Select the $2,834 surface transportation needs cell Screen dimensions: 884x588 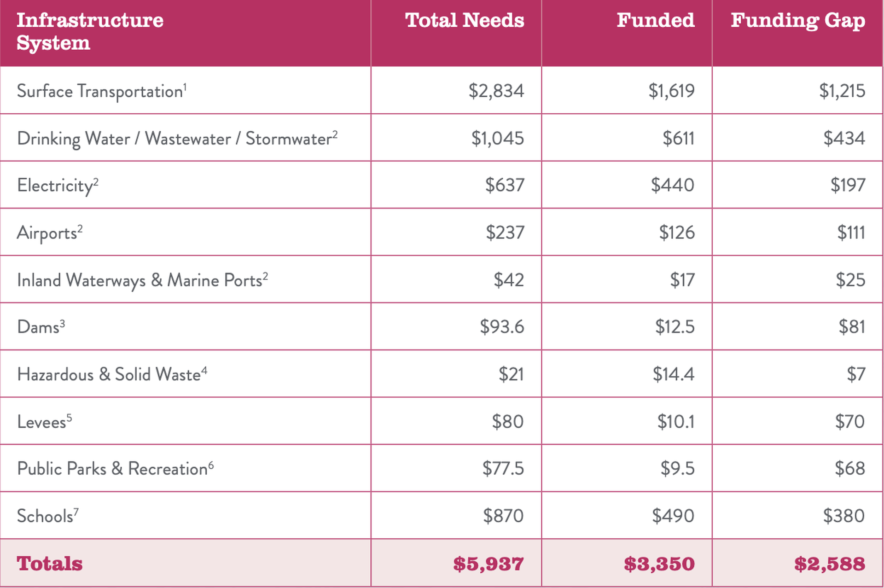coord(496,91)
